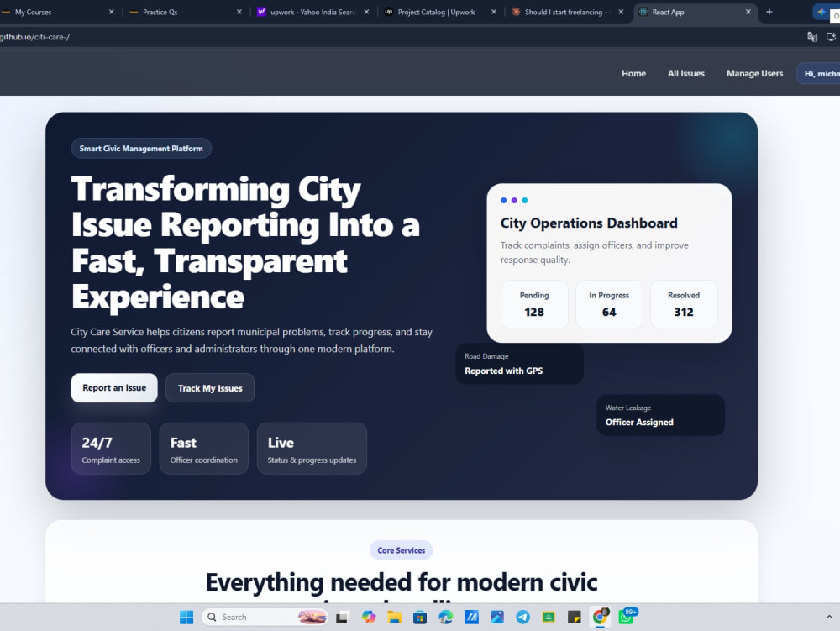840x631 pixels.
Task: Click the 24/7 Complaint access card
Action: (x=111, y=449)
